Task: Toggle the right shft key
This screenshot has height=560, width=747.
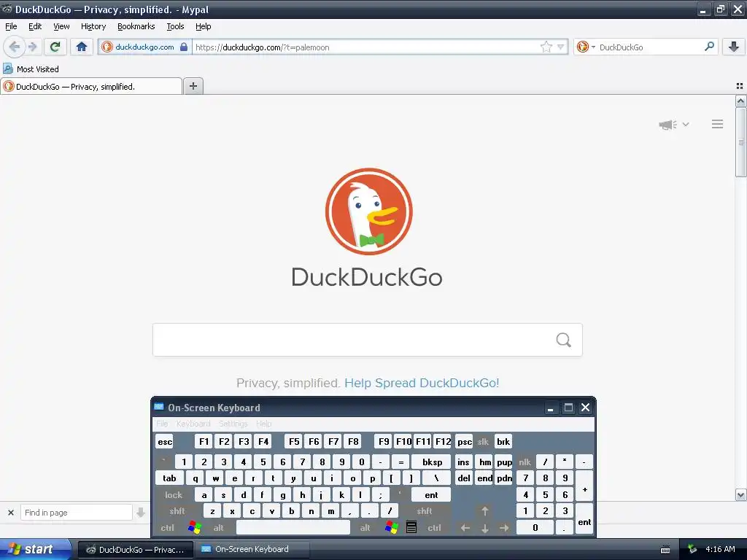Action: tap(425, 511)
